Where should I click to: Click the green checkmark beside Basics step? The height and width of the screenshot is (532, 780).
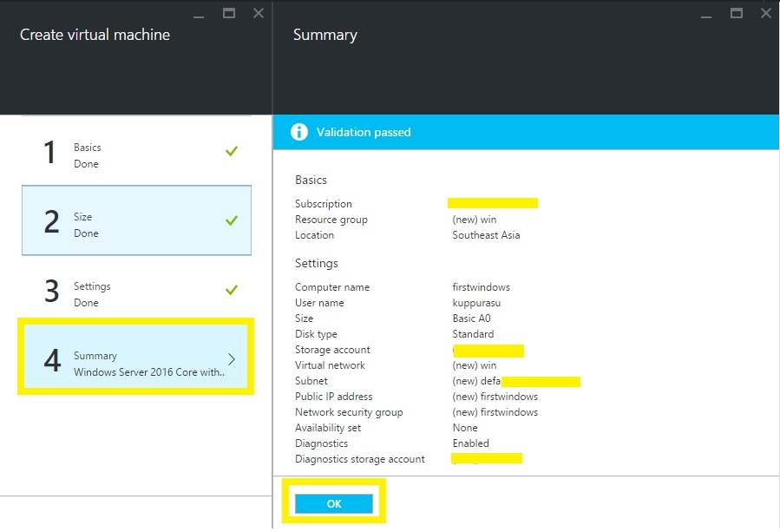(231, 152)
